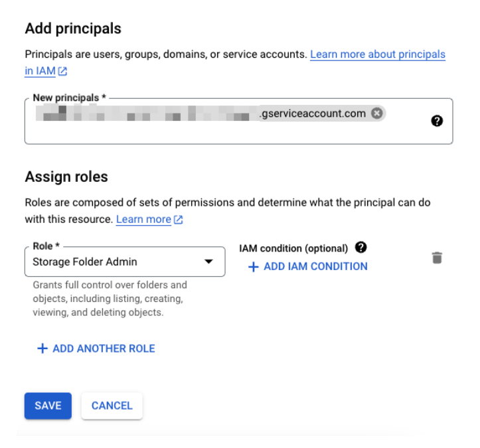Open the IAM condition help icon
The width and height of the screenshot is (480, 448).
click(x=360, y=248)
